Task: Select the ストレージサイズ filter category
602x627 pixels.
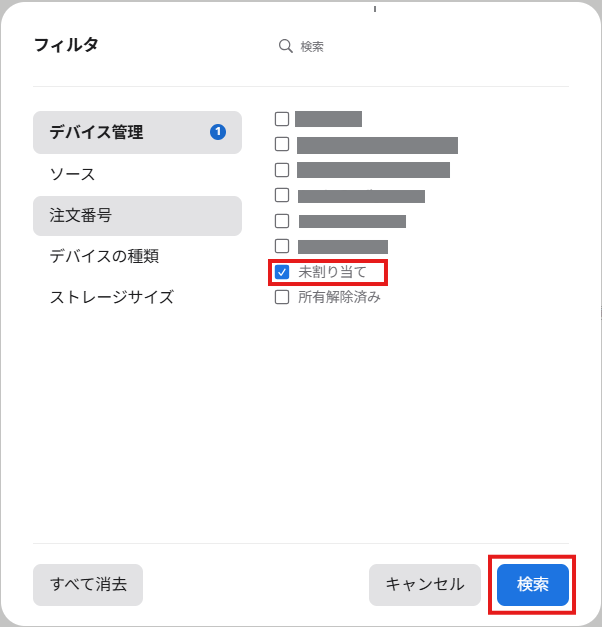Action: [x=137, y=297]
